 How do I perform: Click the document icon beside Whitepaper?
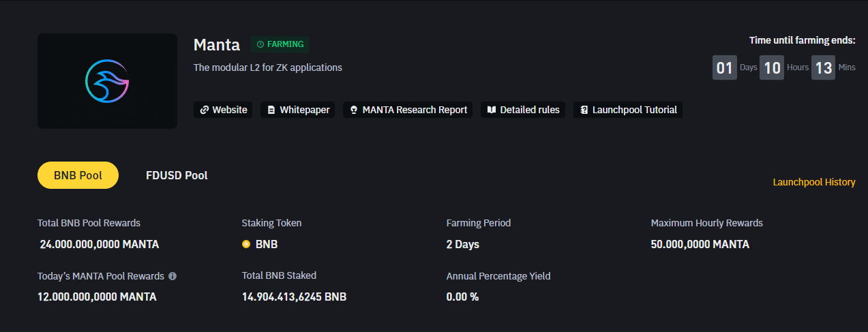tap(271, 110)
